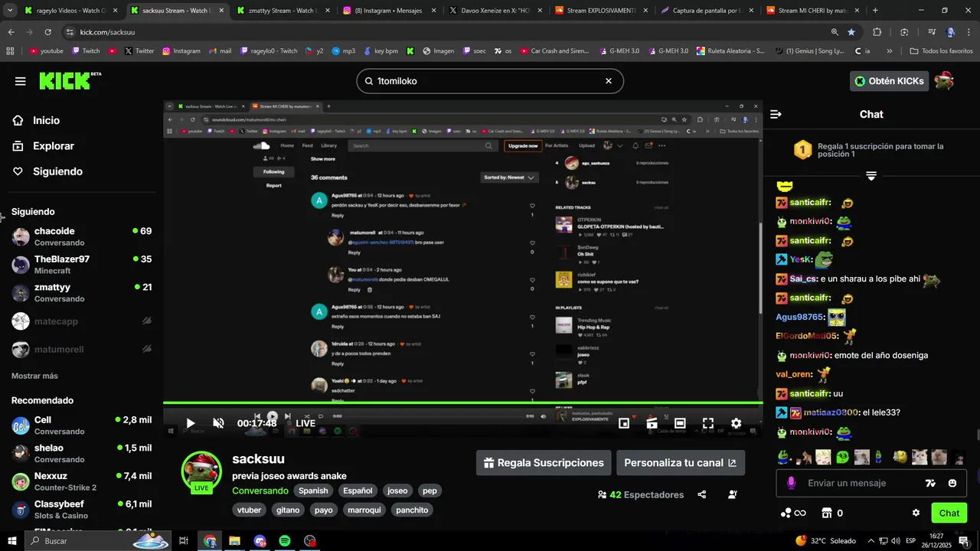Open channel points balance icon
Image resolution: width=980 pixels, height=551 pixels.
(793, 513)
